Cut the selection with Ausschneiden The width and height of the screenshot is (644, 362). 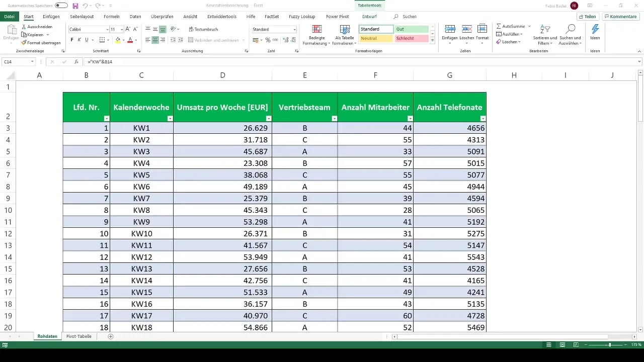coord(37,27)
